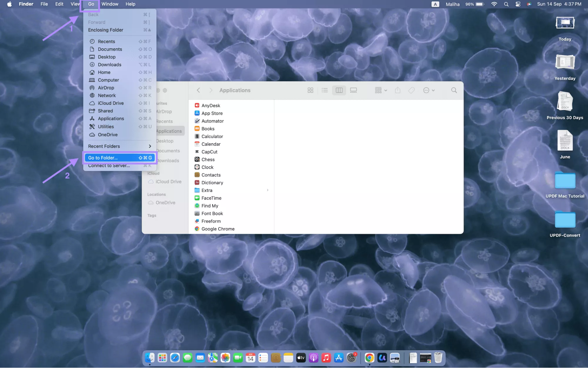
Task: Enable list view in Finder toolbar
Action: click(x=324, y=90)
